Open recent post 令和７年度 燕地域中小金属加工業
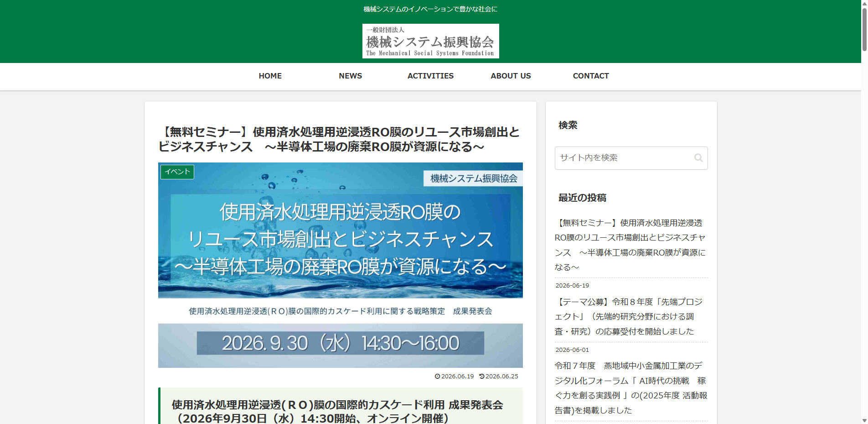The width and height of the screenshot is (868, 424). click(x=630, y=388)
